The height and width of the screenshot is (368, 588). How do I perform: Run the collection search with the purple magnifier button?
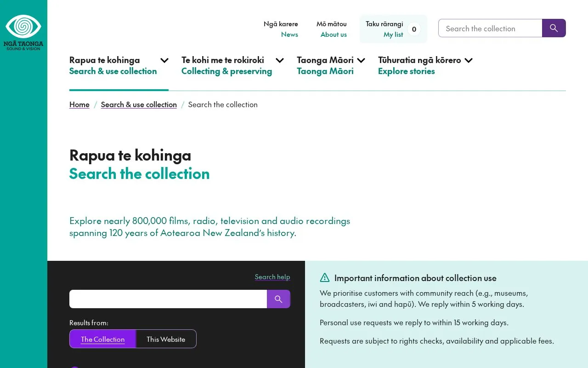[278, 299]
